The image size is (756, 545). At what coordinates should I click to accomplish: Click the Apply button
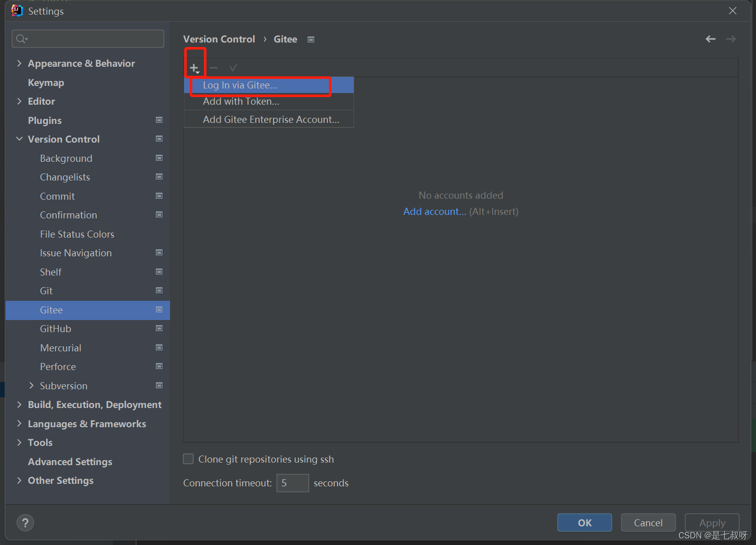tap(712, 523)
